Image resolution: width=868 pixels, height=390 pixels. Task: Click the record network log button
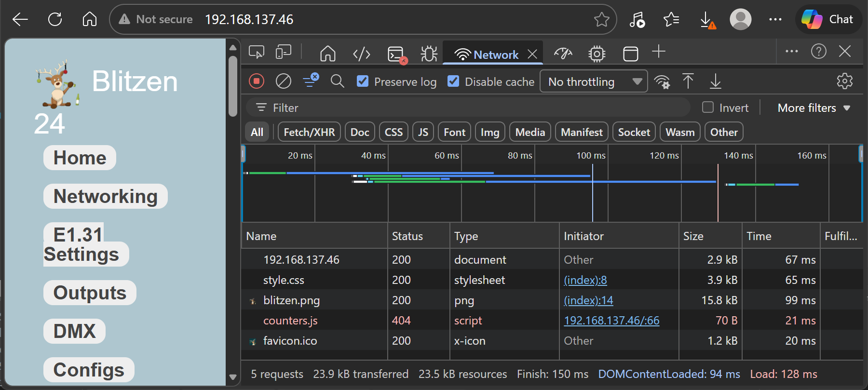point(257,81)
